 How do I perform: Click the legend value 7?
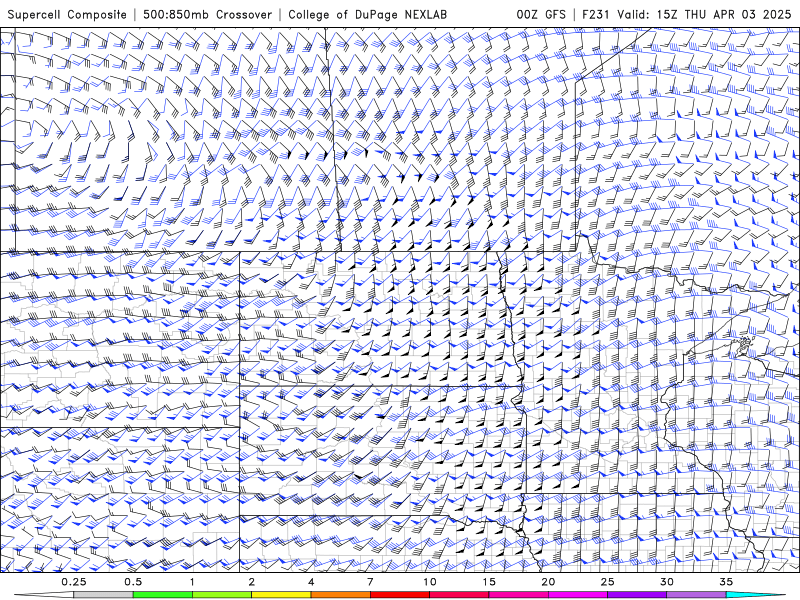(x=370, y=582)
